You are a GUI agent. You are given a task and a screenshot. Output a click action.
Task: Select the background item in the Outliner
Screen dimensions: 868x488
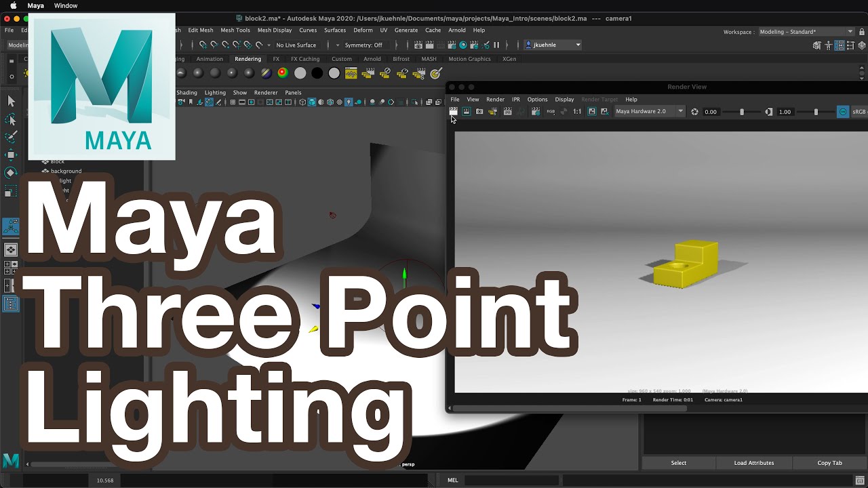click(66, 171)
